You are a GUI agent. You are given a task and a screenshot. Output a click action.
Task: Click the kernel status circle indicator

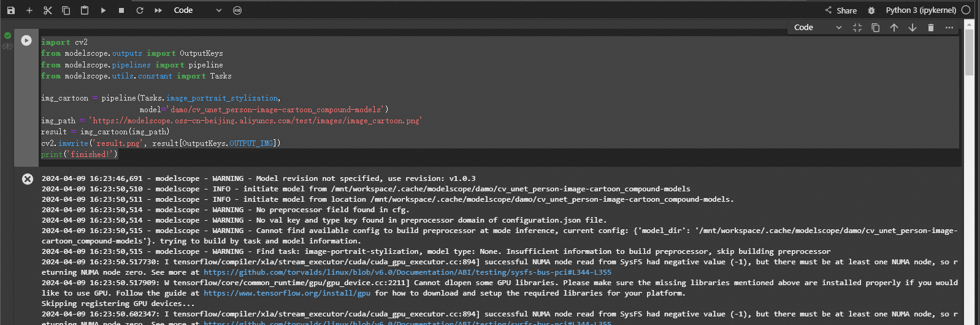(x=966, y=10)
